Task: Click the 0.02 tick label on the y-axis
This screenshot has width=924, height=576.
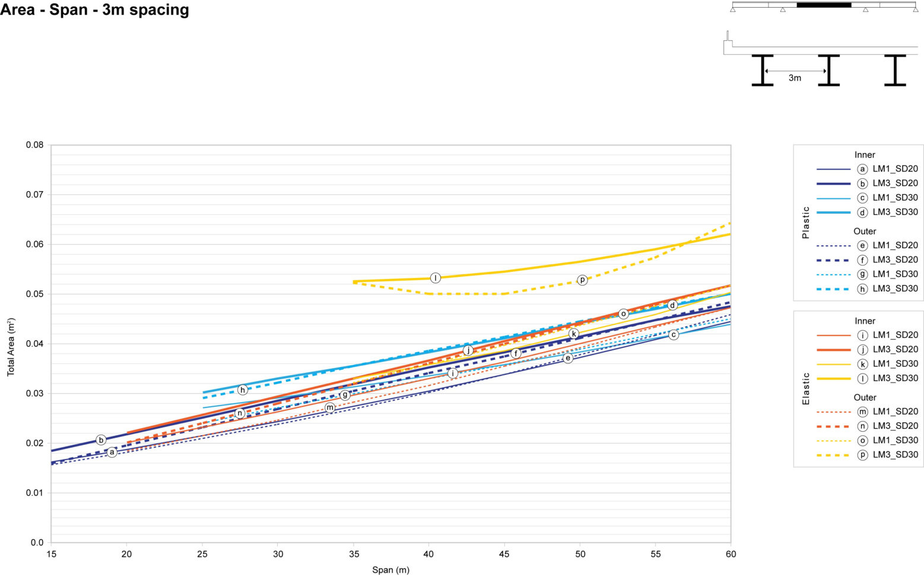Action: pyautogui.click(x=35, y=444)
